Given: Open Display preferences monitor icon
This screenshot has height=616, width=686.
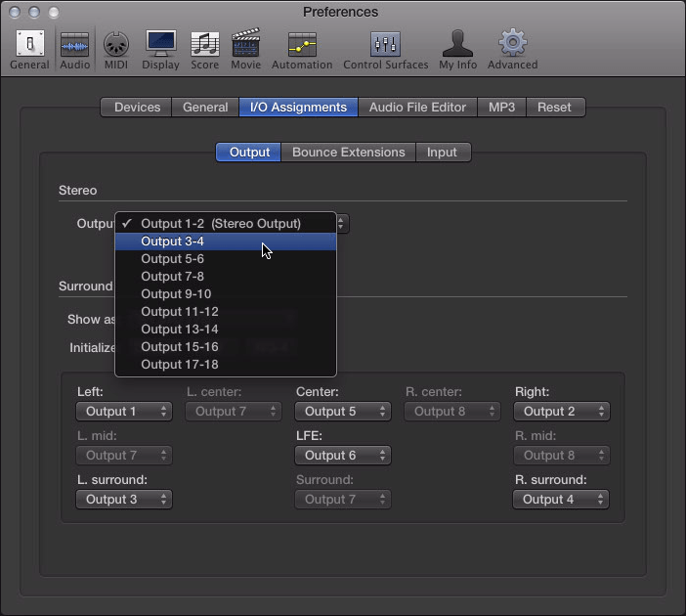Looking at the screenshot, I should point(160,50).
